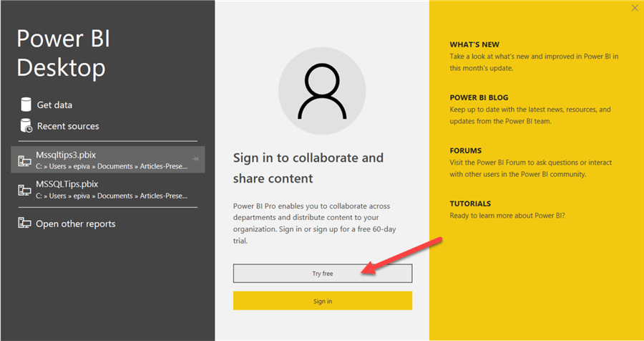644x341 pixels.
Task: Close the Power BI Desktop splash dialog
Action: (635, 8)
